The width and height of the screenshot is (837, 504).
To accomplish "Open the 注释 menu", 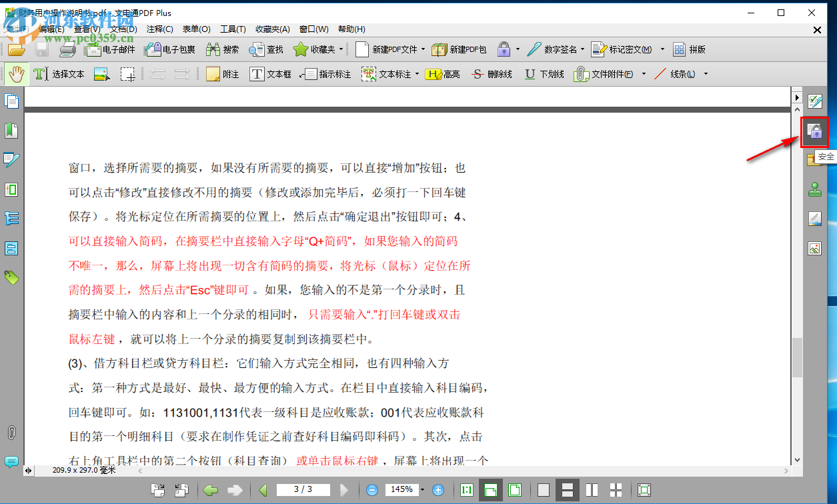I will pos(159,29).
